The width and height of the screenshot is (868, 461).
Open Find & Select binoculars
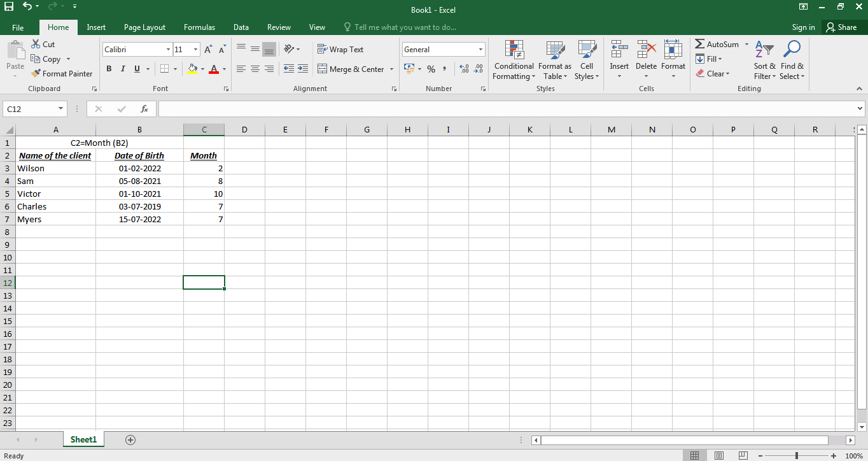point(792,60)
